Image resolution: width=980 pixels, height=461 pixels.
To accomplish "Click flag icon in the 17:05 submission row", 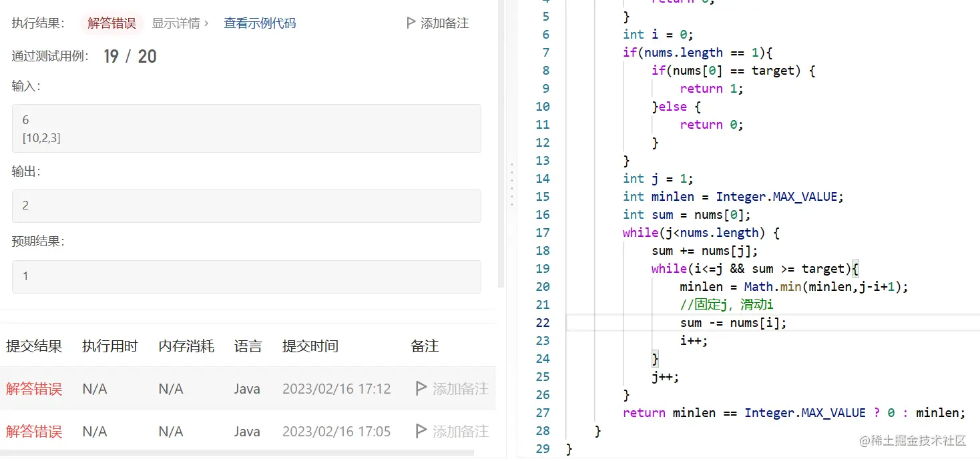I will (x=421, y=431).
